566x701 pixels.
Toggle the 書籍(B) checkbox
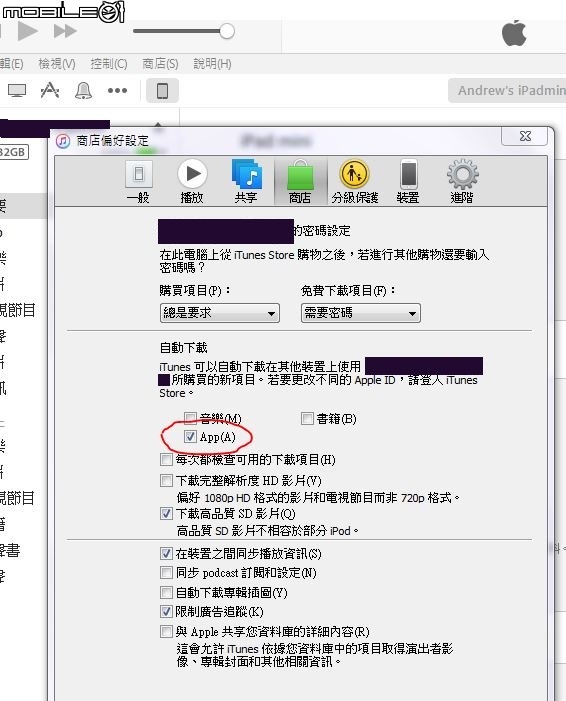point(307,418)
